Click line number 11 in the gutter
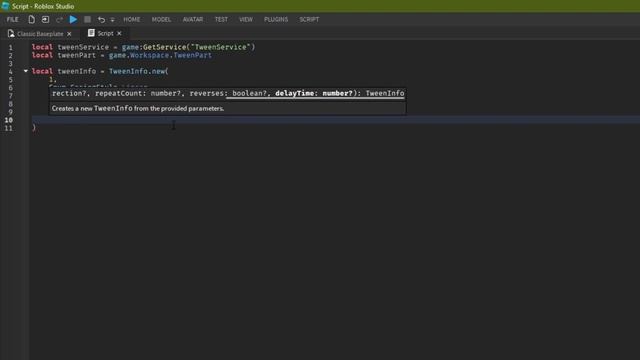The height and width of the screenshot is (360, 640). point(9,128)
